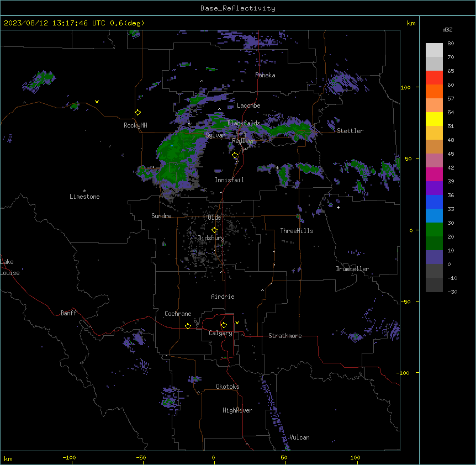This screenshot has width=476, height=465.
Task: Click the Cochrane city label
Action: 178,314
